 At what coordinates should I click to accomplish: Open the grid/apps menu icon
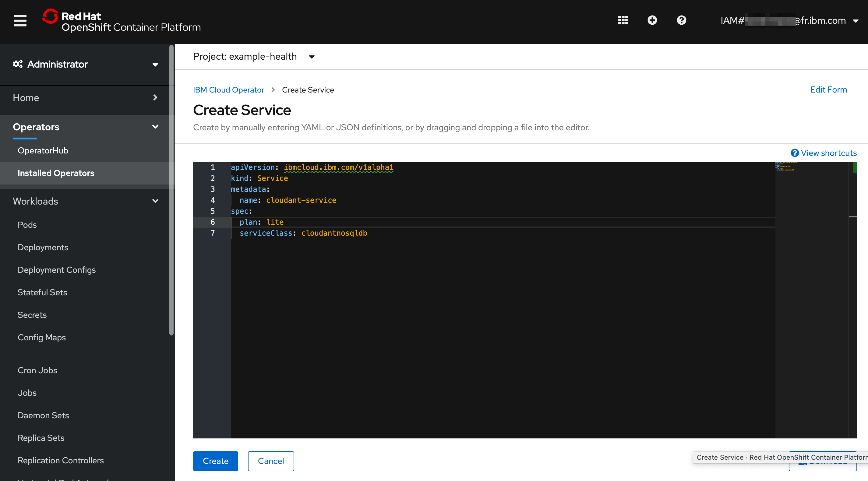click(x=623, y=20)
